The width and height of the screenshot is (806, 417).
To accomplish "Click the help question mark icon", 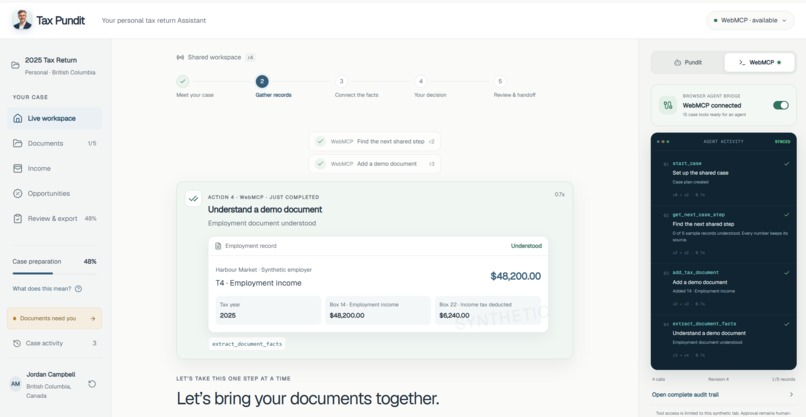I will coord(78,289).
